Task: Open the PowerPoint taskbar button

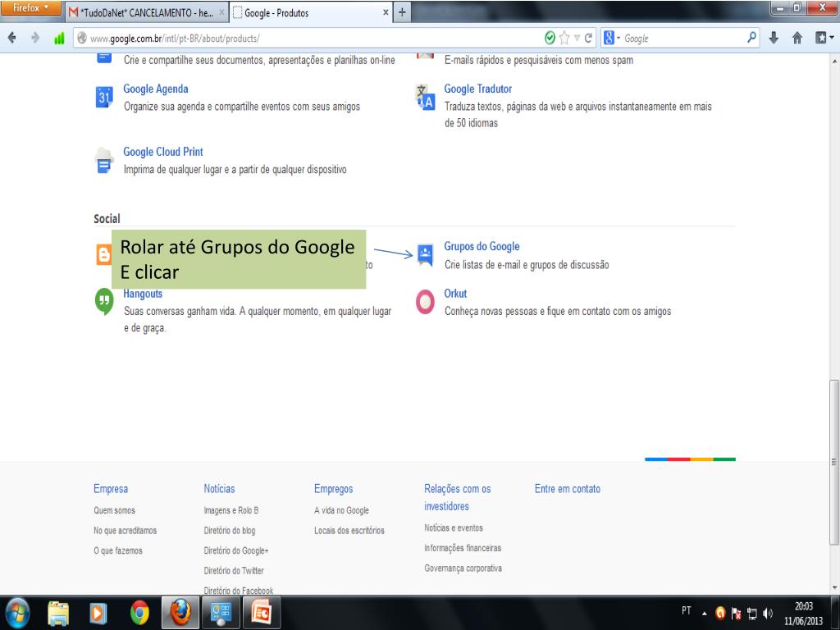Action: 262,612
